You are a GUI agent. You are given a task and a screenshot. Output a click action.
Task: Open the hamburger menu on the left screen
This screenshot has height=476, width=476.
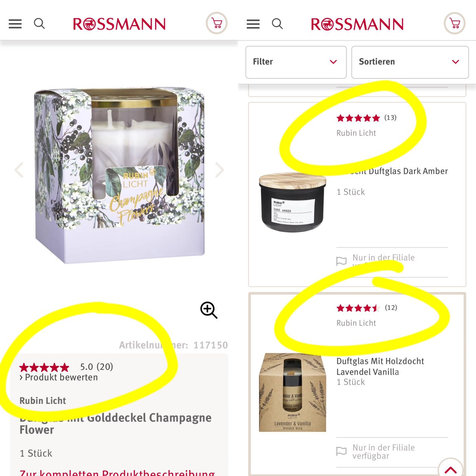pyautogui.click(x=15, y=24)
